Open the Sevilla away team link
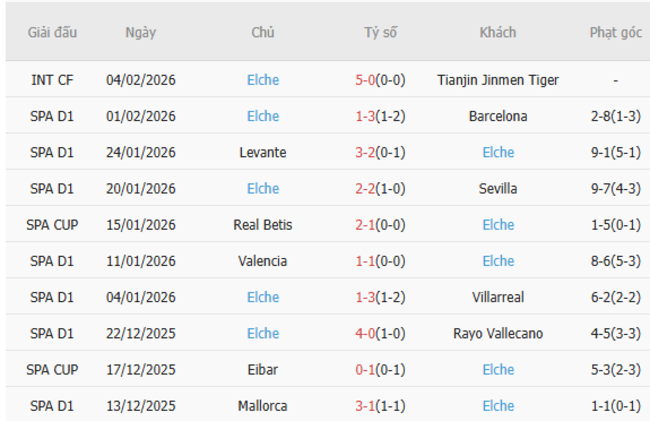This screenshot has height=421, width=650. [x=498, y=188]
